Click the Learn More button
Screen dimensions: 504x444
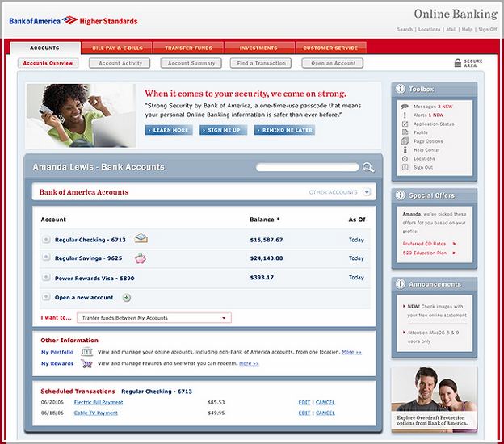[169, 130]
